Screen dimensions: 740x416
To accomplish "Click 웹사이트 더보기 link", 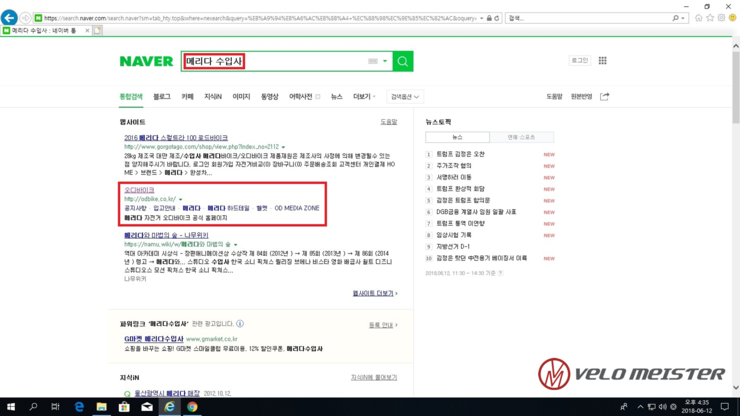I will [x=375, y=293].
